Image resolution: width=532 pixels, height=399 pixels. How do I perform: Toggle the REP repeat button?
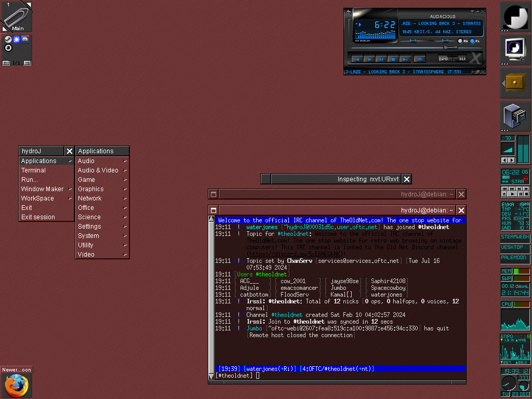462,59
